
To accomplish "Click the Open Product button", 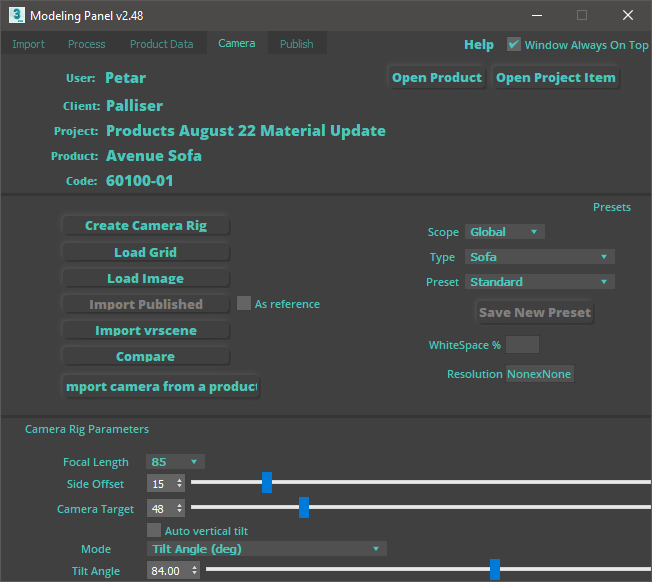I will pos(437,78).
